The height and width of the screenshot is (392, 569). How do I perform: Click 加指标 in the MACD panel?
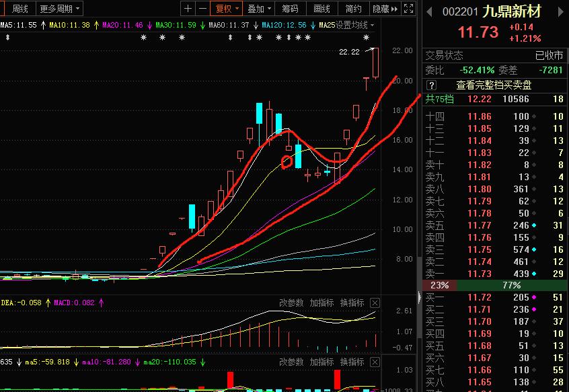coord(321,303)
